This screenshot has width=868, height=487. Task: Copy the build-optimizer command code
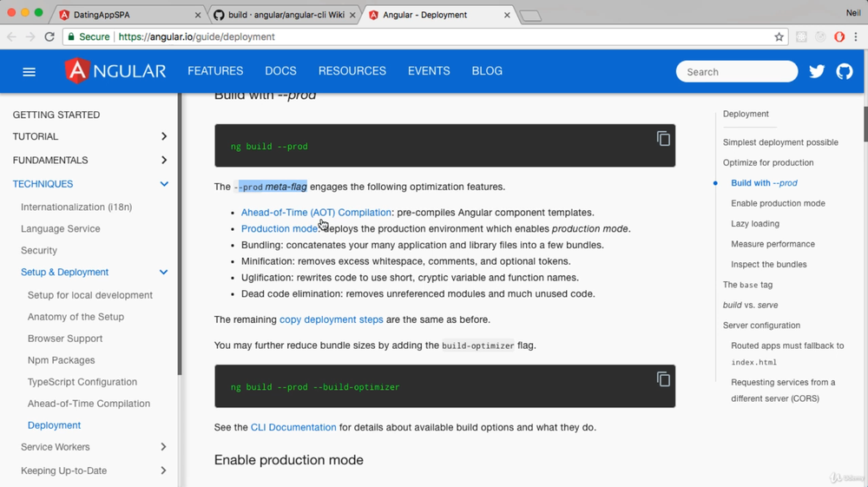click(x=663, y=379)
